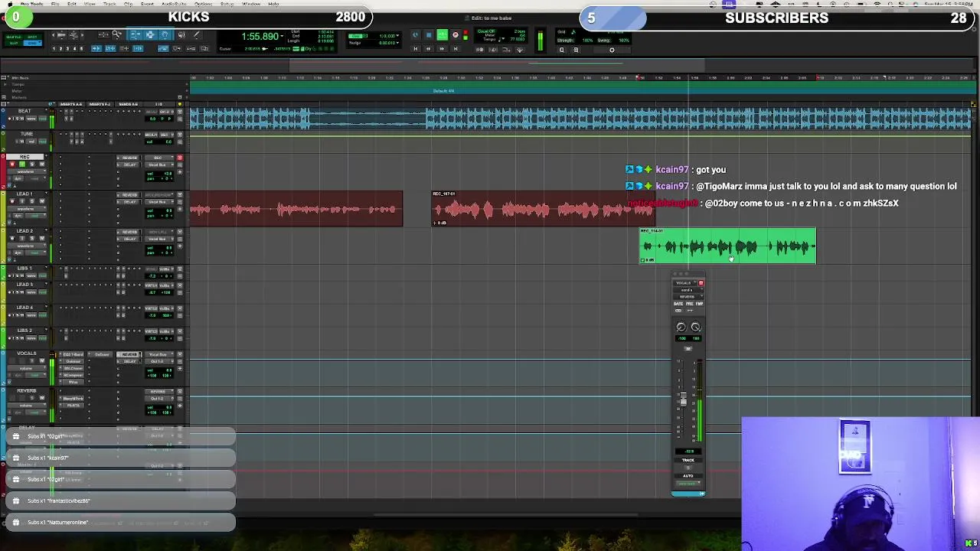Click right pan knob in floating fader
The width and height of the screenshot is (980, 551).
coord(696,327)
